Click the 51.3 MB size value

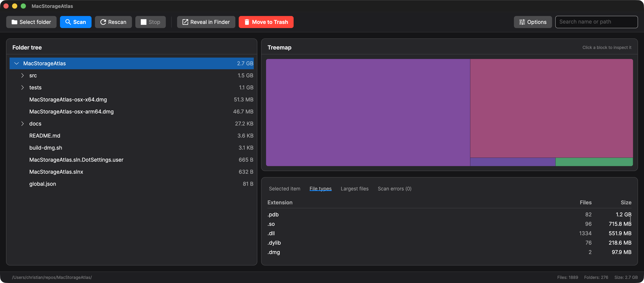[243, 100]
